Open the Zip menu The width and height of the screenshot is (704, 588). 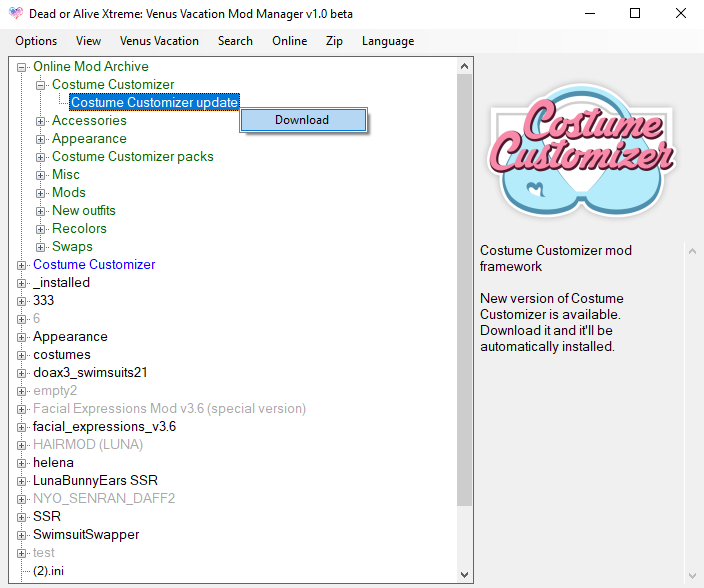pos(334,41)
